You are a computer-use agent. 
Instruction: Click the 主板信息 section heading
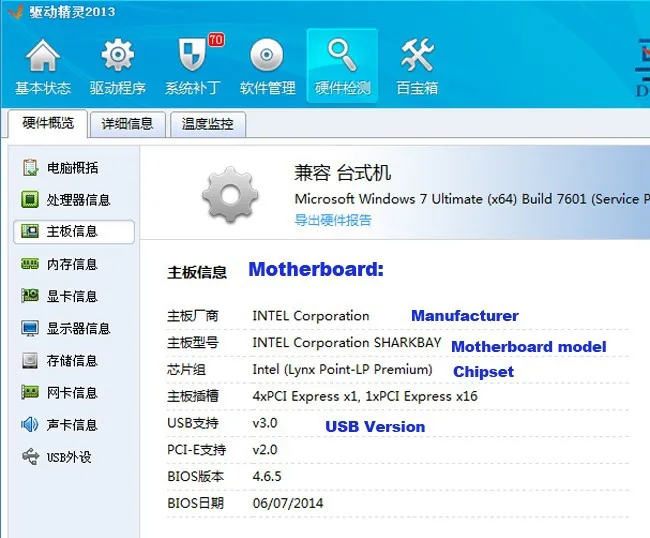tap(197, 272)
